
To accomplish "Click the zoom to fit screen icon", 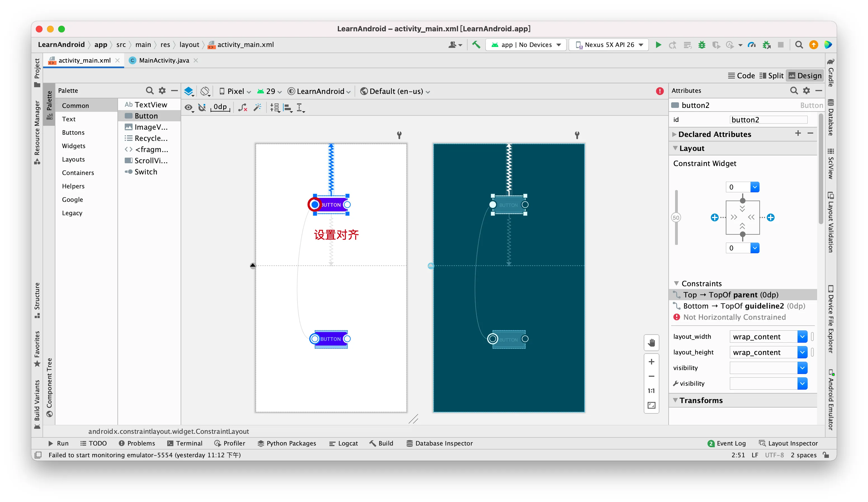I will pyautogui.click(x=651, y=405).
